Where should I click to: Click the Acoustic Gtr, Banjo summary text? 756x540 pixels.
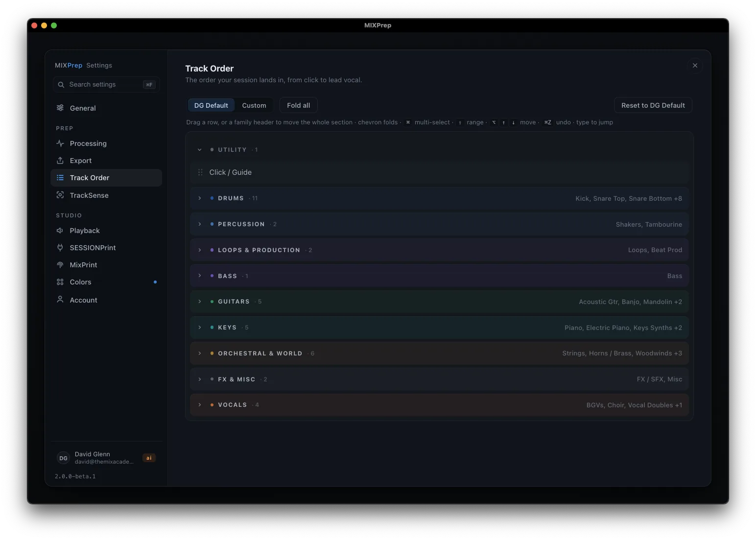[x=630, y=302]
